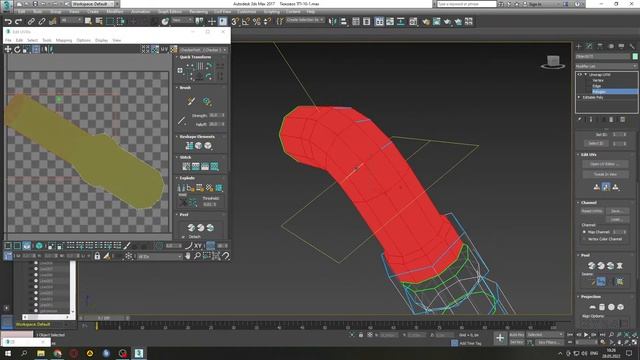Viewport: 640px width, 360px height.
Task: Click the Straighten Selection icon in Reshape Elements
Action: (189, 146)
